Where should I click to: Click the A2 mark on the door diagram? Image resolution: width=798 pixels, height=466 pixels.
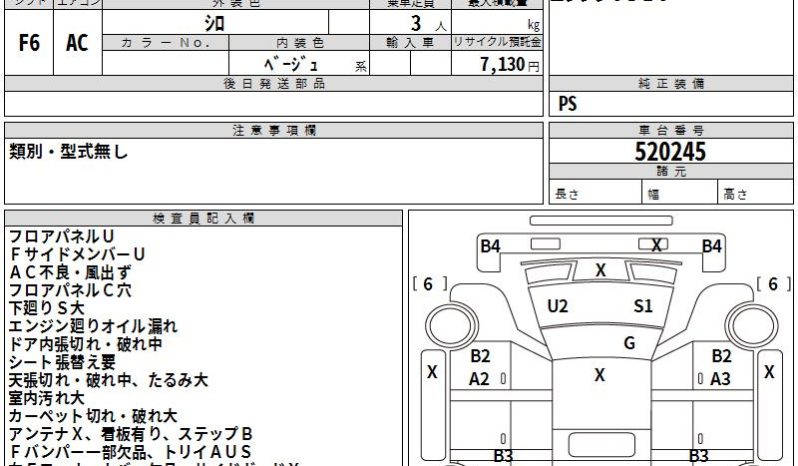[479, 379]
